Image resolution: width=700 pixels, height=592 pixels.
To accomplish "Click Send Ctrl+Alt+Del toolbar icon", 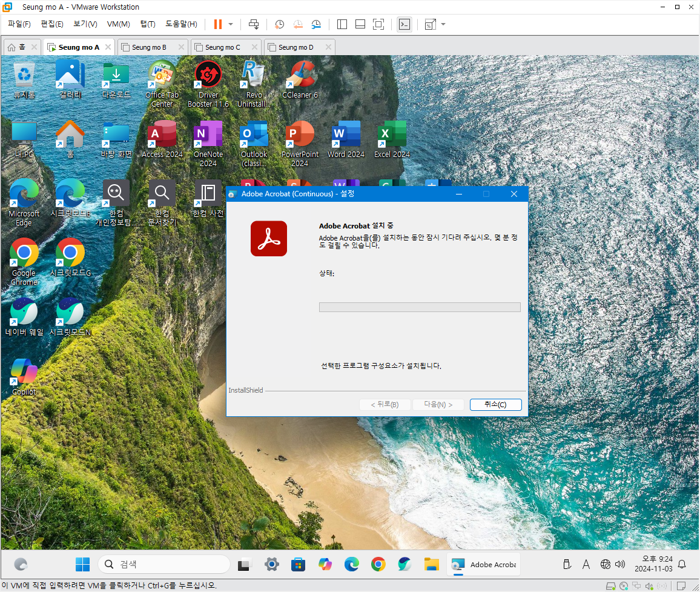I will pyautogui.click(x=254, y=24).
